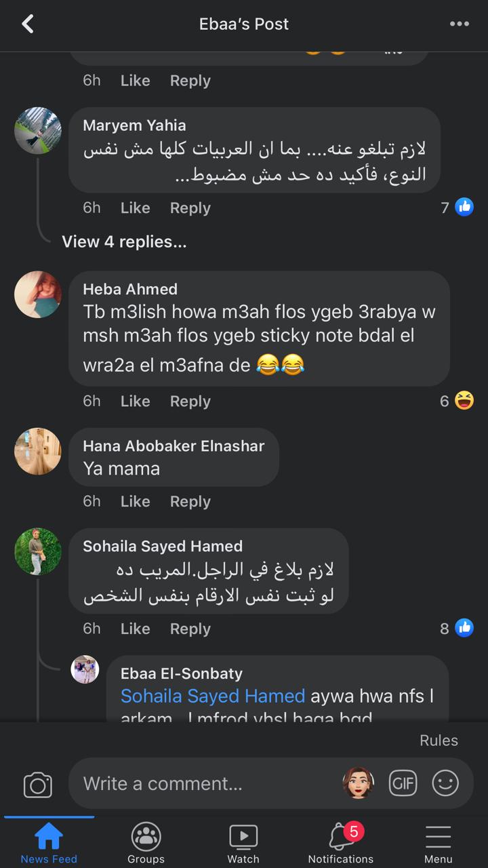Focus the Write a comment field
The image size is (488, 868).
(203, 784)
